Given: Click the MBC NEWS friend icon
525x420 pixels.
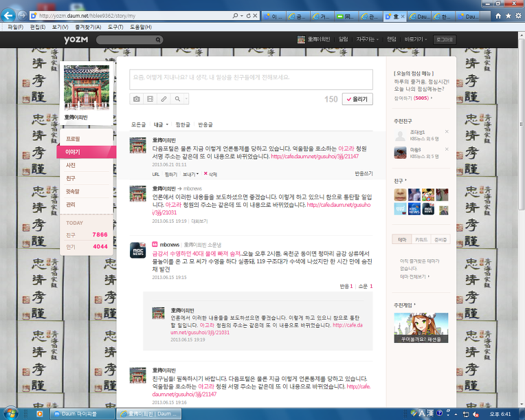Looking at the screenshot, I should [428, 209].
